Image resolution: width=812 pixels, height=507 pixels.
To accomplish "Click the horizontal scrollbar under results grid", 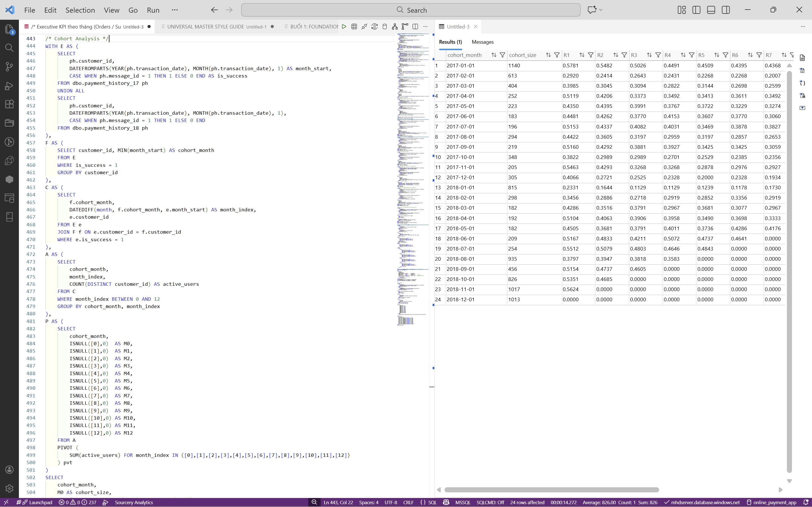I will pos(551,490).
